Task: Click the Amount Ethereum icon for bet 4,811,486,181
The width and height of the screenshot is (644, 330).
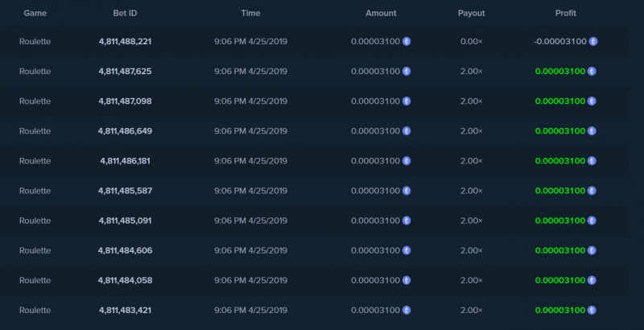Action: [407, 161]
